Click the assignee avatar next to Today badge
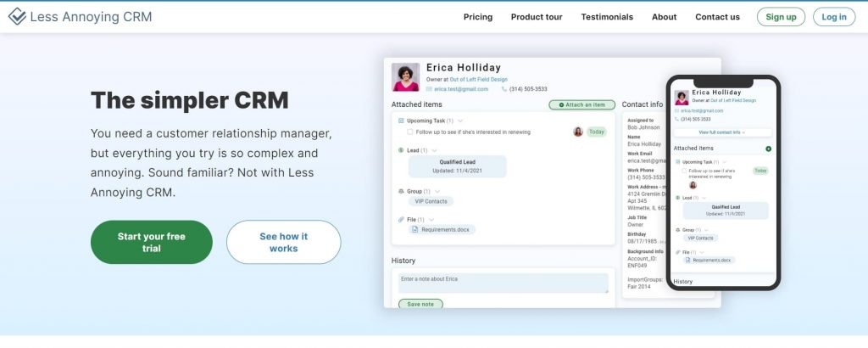The width and height of the screenshot is (868, 348). click(578, 132)
